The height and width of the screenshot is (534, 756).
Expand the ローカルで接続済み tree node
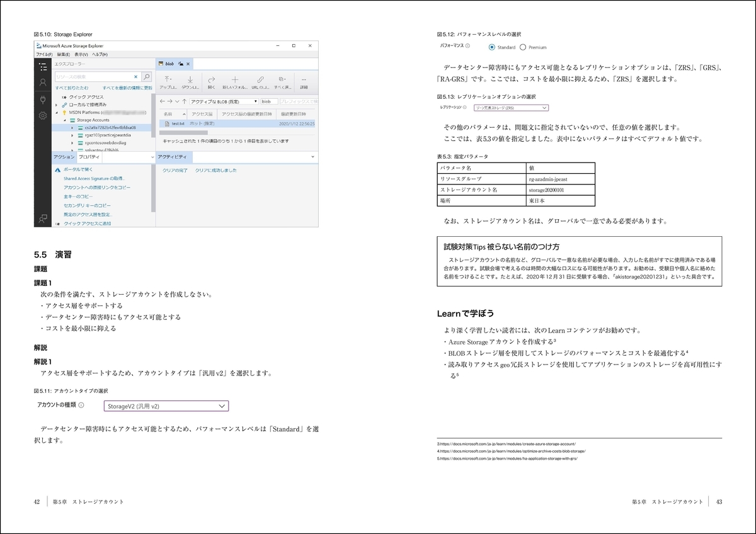[x=56, y=104]
